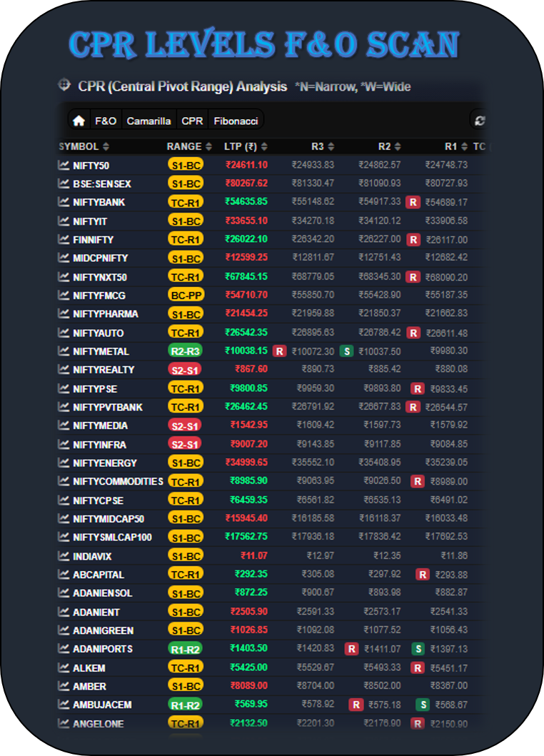Screen dimensions: 544x756
Task: Click the chart icon beside NIFTY50
Action: pos(64,165)
